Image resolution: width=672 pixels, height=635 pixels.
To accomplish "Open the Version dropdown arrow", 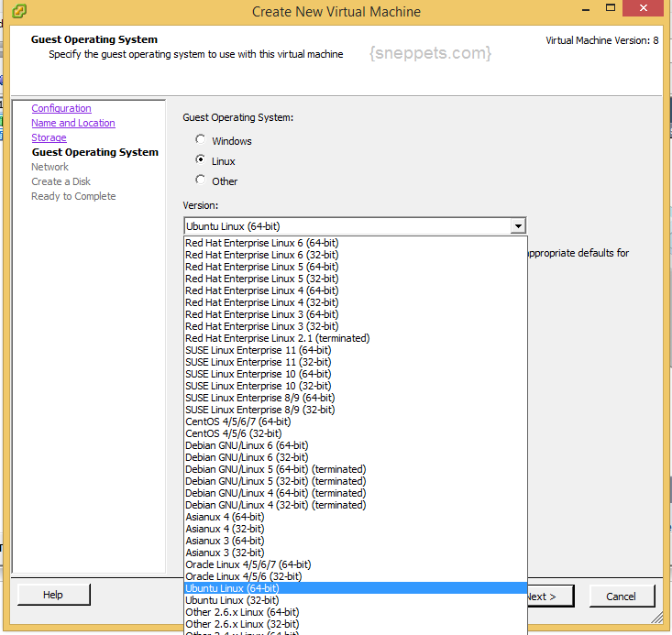I will [x=518, y=225].
